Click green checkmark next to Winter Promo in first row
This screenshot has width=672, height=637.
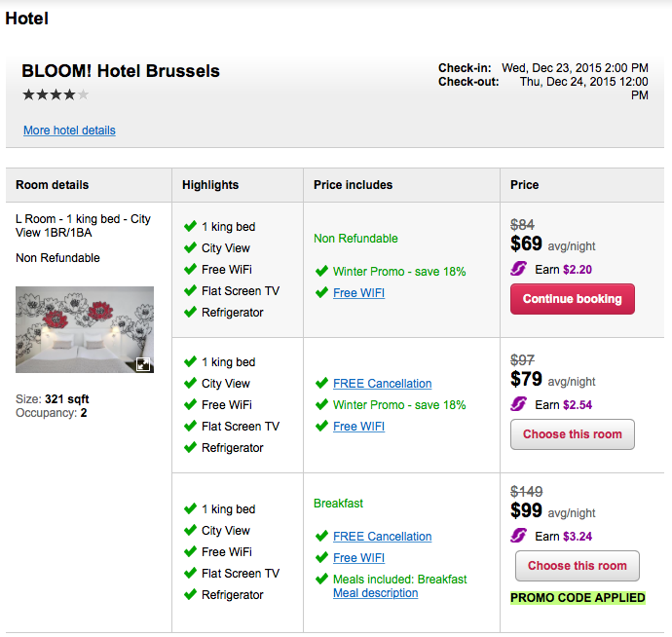(x=321, y=272)
